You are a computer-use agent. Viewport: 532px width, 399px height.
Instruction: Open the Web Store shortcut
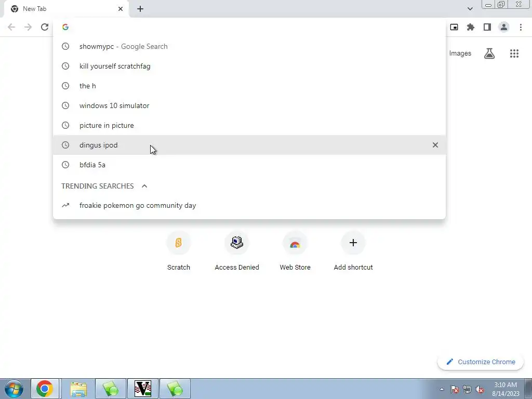295,251
